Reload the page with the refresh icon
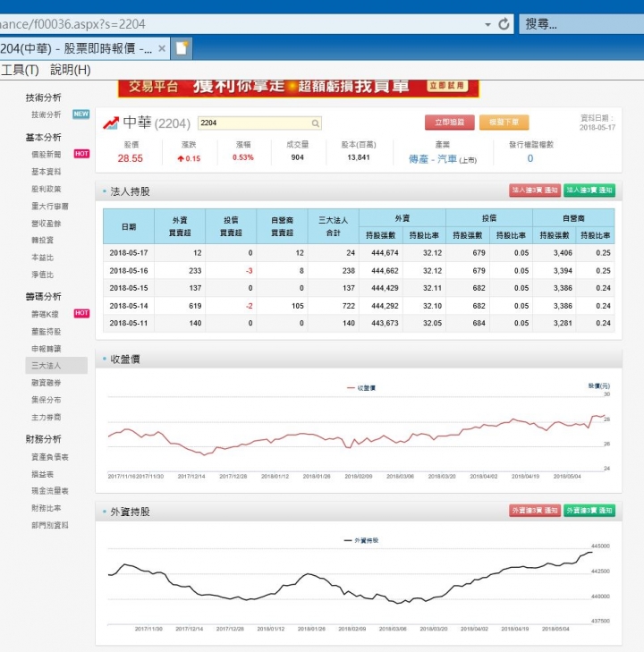 point(504,24)
